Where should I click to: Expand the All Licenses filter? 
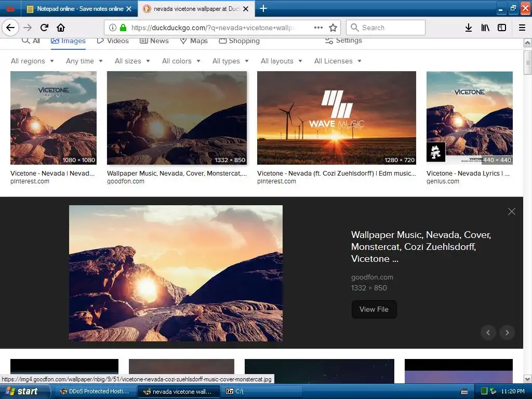[338, 61]
